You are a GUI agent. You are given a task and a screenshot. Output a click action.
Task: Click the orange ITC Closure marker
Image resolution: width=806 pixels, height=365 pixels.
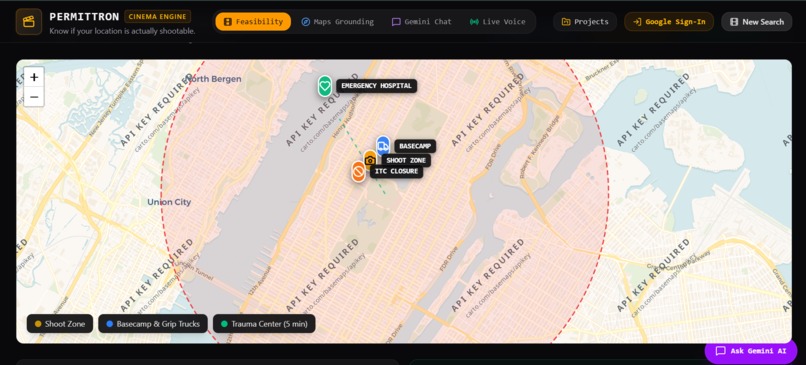click(358, 171)
